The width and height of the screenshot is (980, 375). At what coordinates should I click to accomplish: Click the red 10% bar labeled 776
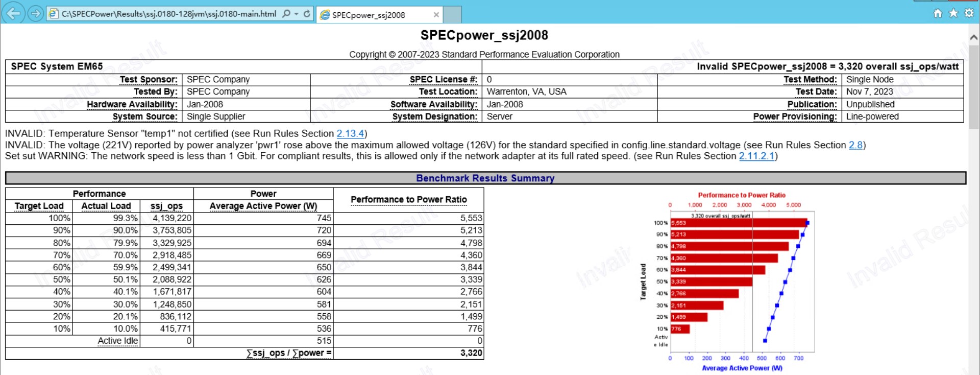[x=680, y=329]
